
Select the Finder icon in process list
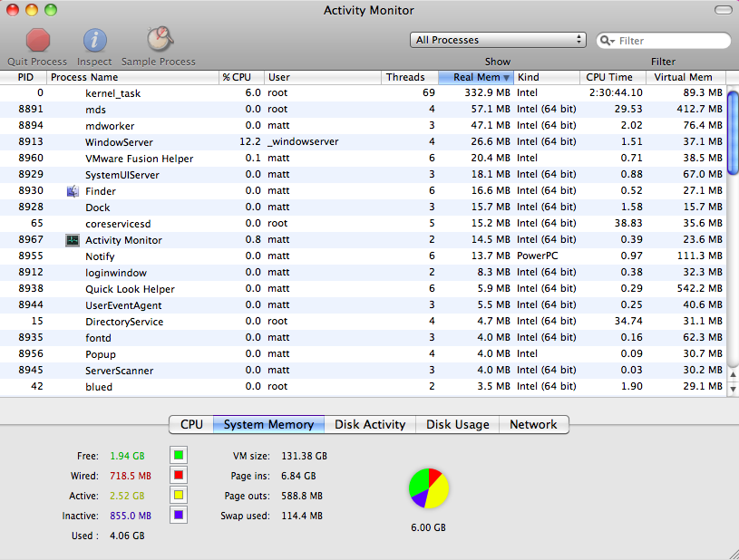tap(73, 191)
